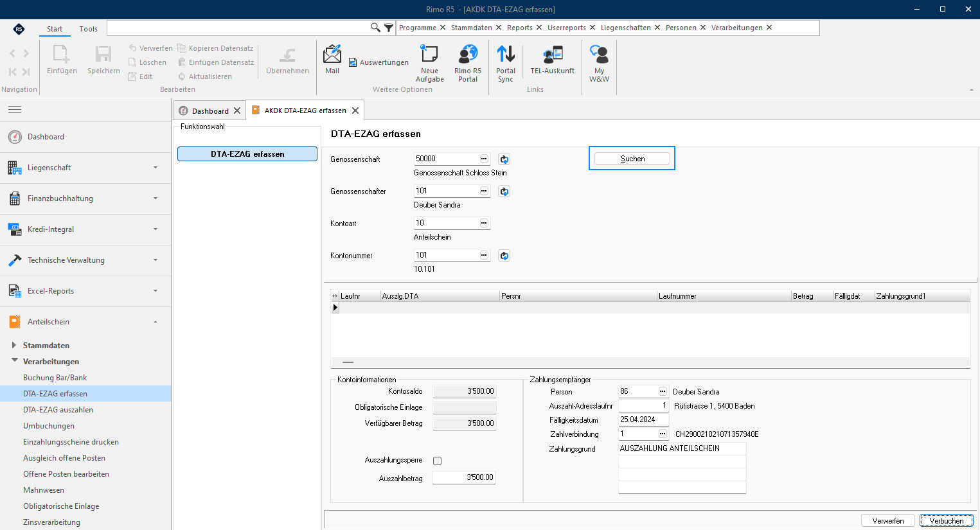
Task: Open the Mail tool
Action: tap(332, 60)
